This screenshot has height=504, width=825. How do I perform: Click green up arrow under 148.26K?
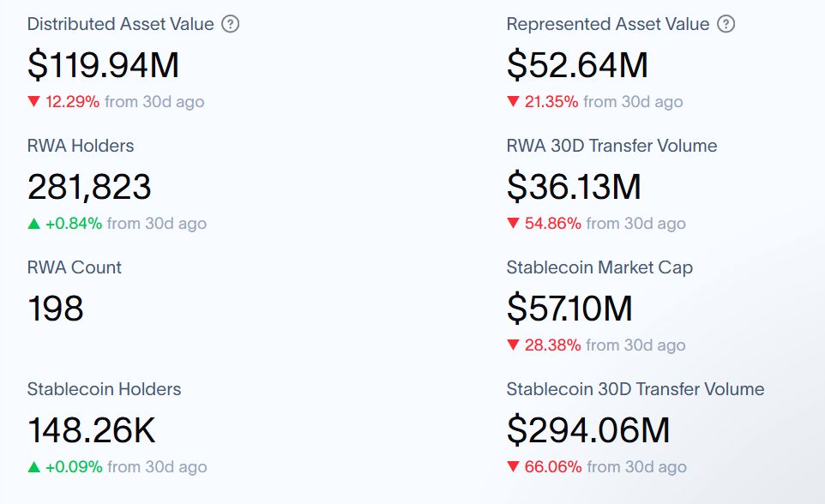point(34,467)
